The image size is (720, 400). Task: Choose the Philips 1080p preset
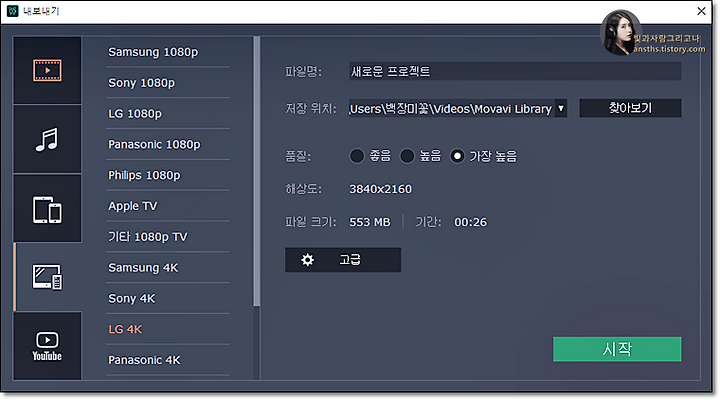tap(168, 175)
